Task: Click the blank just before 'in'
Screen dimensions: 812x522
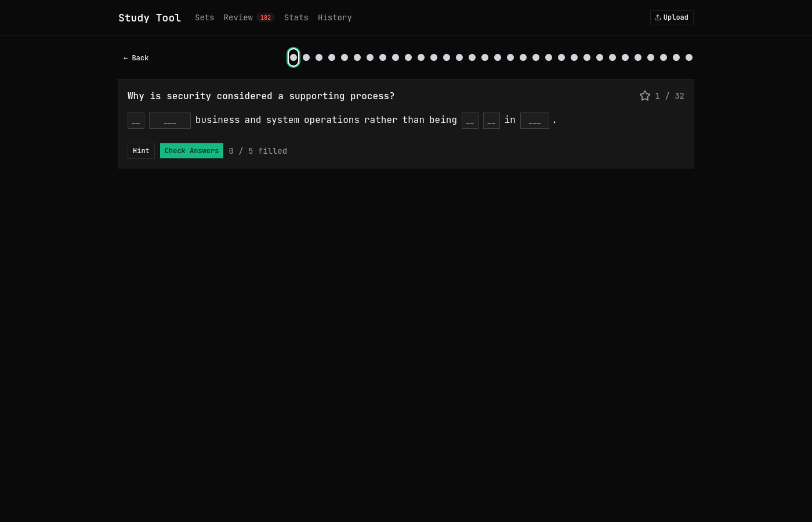Action: pos(491,121)
